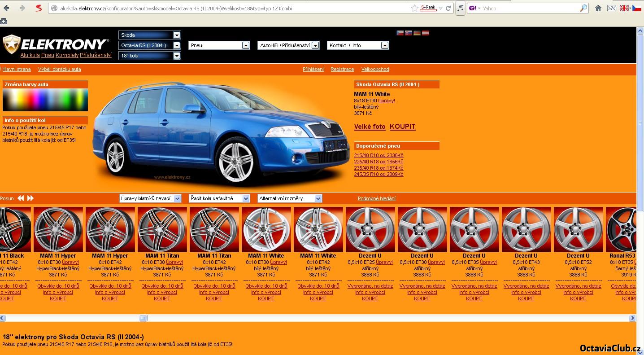644x355 pixels.
Task: Open the browser home page icon
Action: coord(598,8)
